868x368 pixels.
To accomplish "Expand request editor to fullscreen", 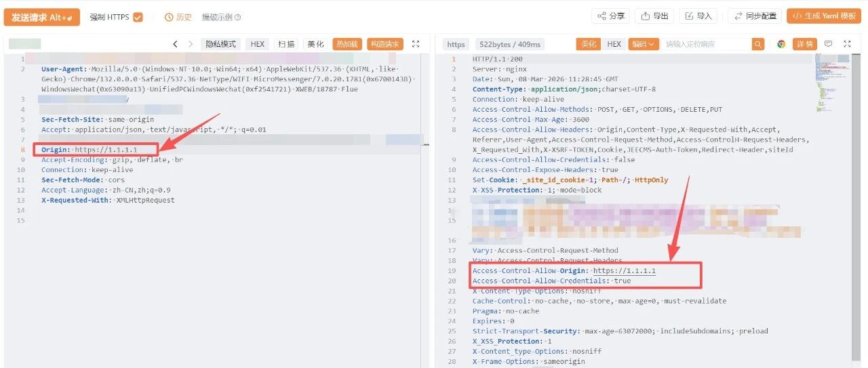I will pos(416,44).
